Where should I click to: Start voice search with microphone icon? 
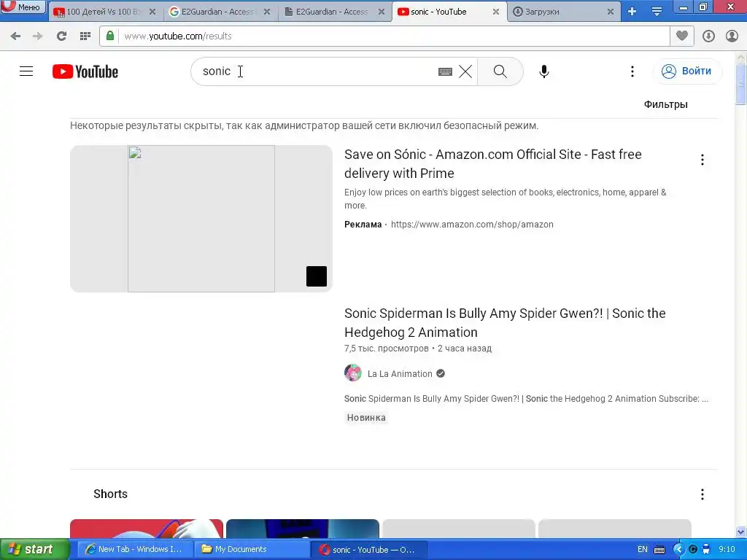click(544, 71)
